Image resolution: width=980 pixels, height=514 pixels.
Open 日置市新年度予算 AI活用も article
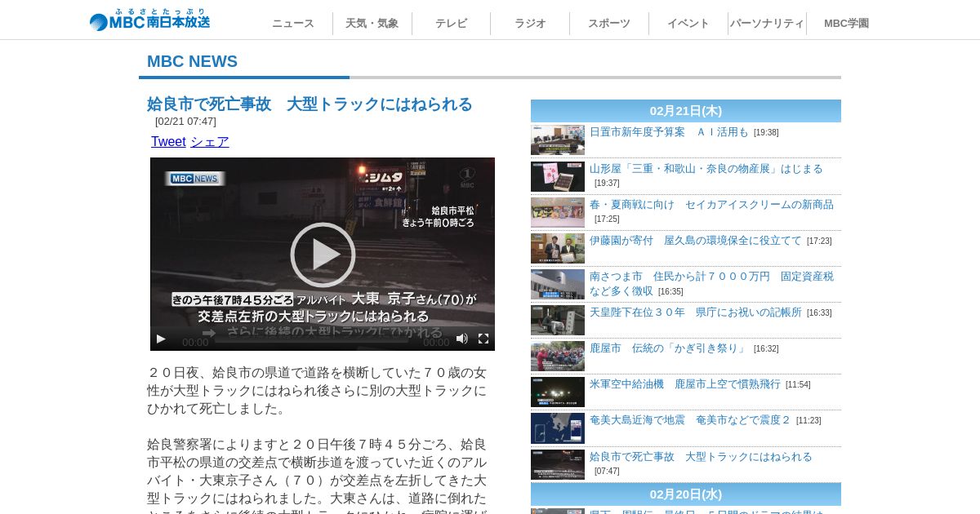[669, 132]
